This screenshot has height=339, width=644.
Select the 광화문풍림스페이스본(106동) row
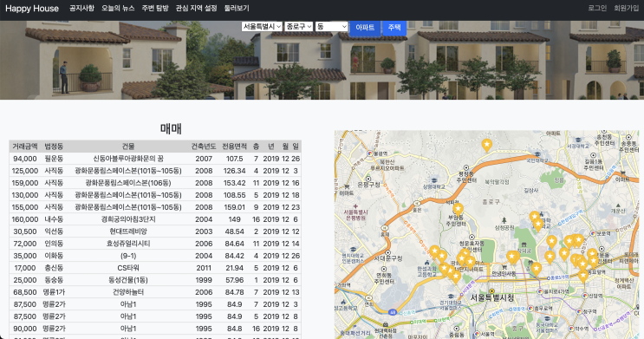point(155,183)
